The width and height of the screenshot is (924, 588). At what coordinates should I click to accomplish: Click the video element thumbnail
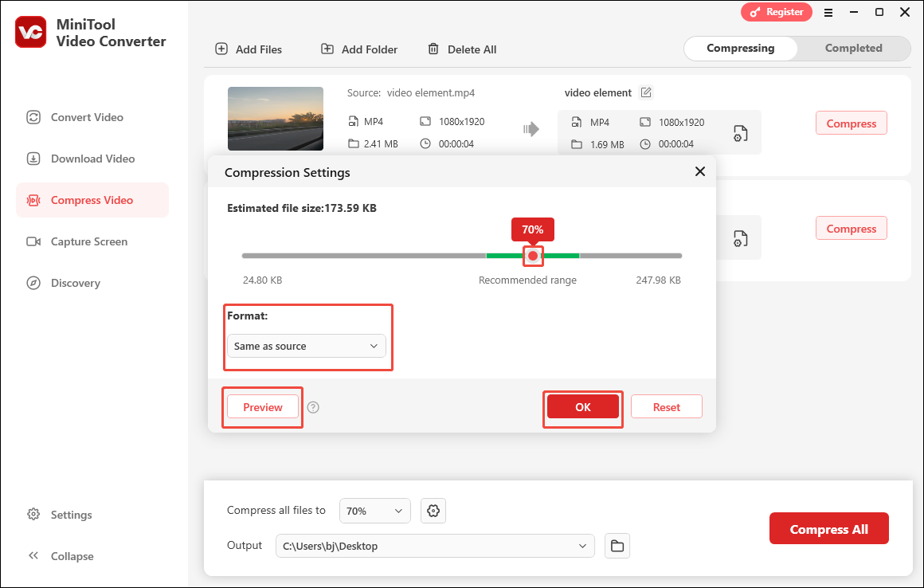[275, 119]
